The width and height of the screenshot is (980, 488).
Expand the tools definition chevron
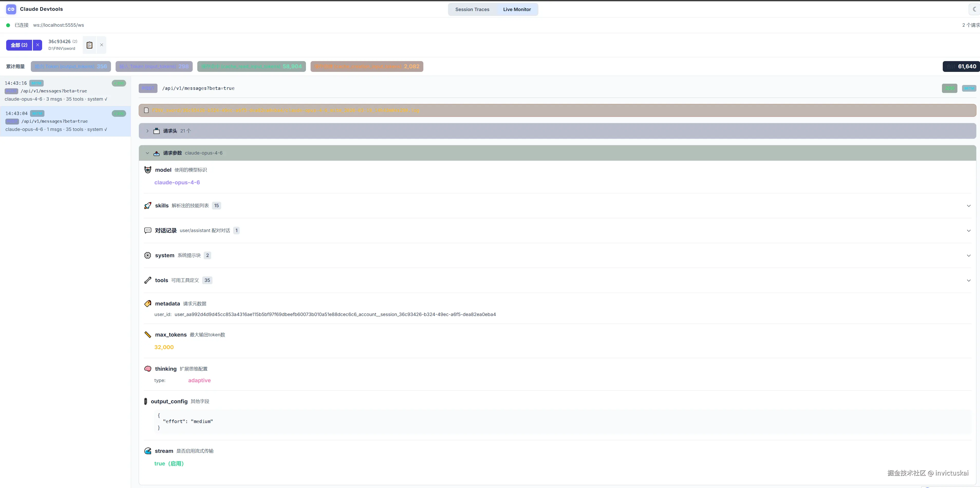[x=968, y=281]
